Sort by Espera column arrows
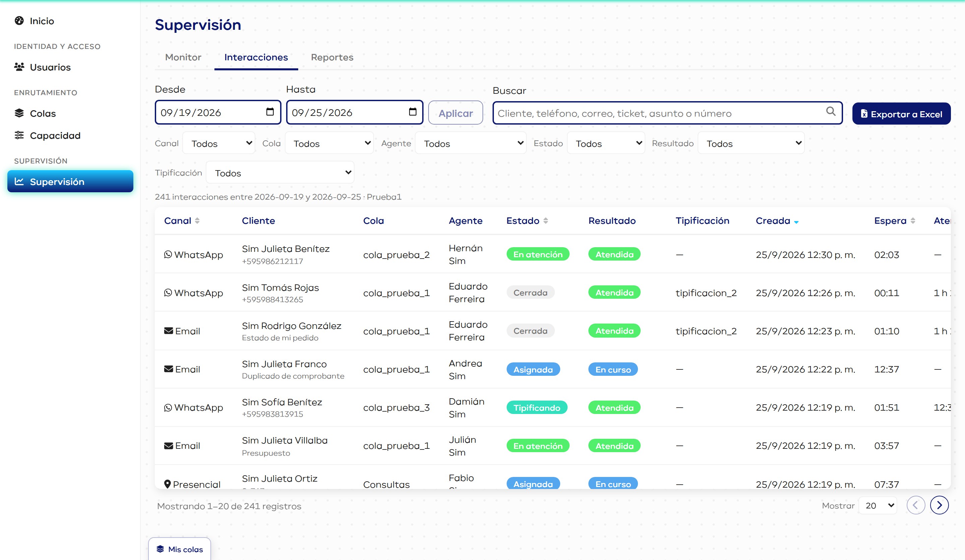Viewport: 965px width, 560px height. pos(913,221)
